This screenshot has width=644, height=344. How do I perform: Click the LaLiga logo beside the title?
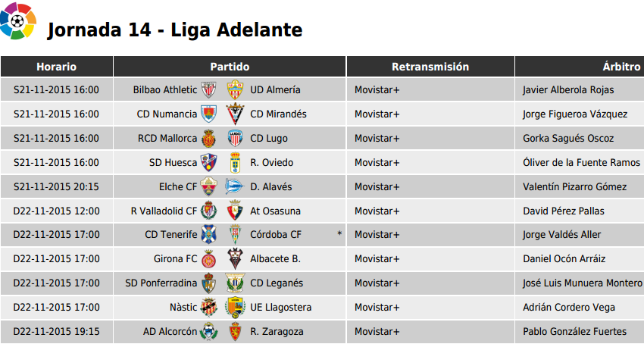(x=18, y=20)
